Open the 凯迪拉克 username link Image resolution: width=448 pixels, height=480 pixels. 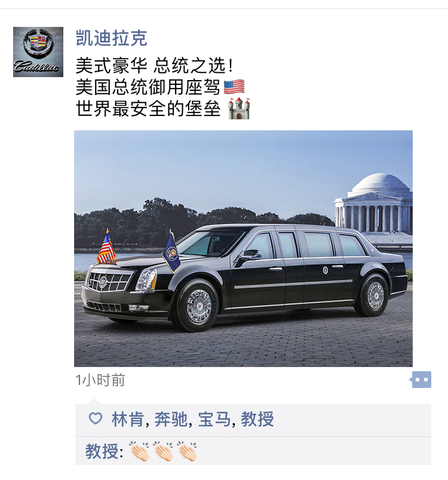click(112, 38)
